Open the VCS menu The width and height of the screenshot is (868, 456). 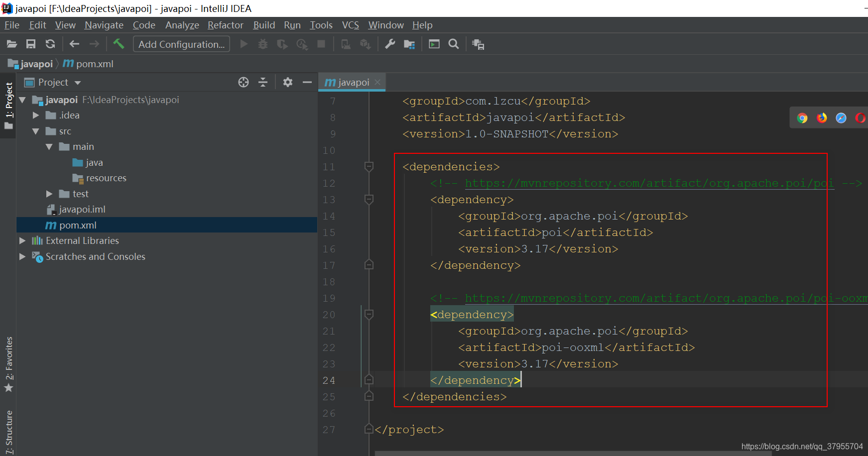click(351, 25)
